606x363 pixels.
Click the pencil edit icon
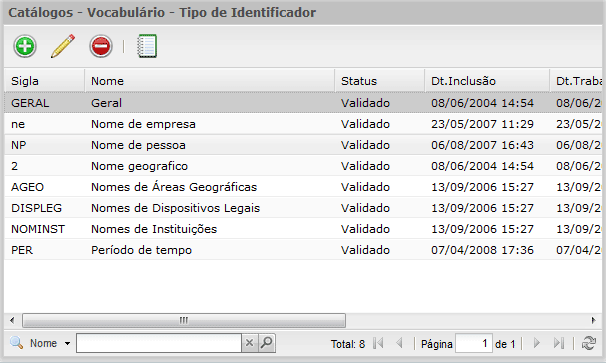click(x=63, y=46)
